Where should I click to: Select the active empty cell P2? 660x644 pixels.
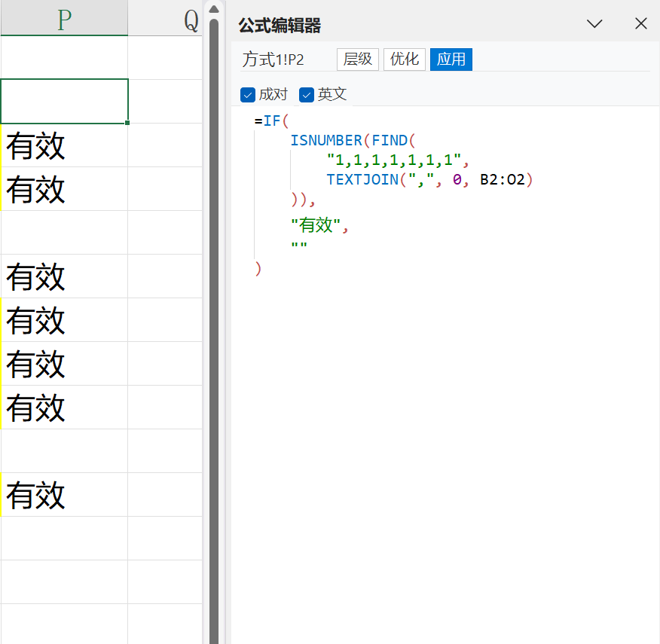64,101
